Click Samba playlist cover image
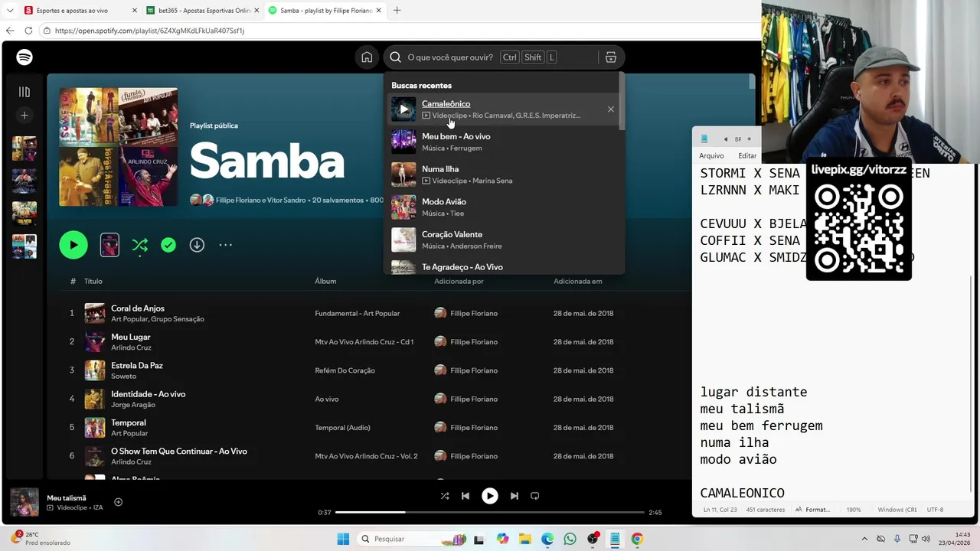 point(118,147)
